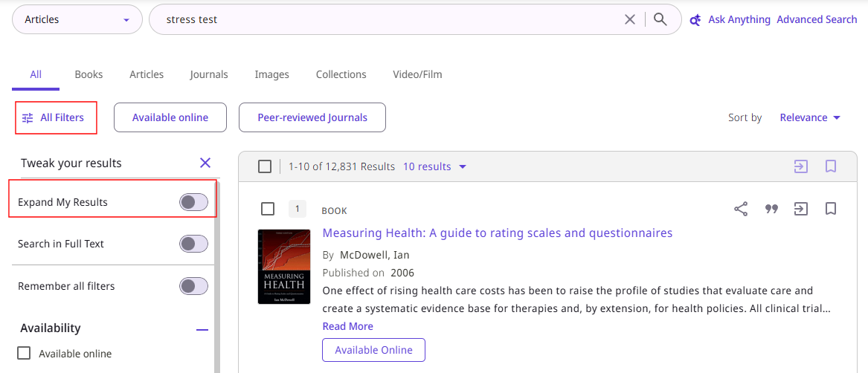This screenshot has height=373, width=868.
Task: Open the Advanced Search link
Action: (817, 19)
